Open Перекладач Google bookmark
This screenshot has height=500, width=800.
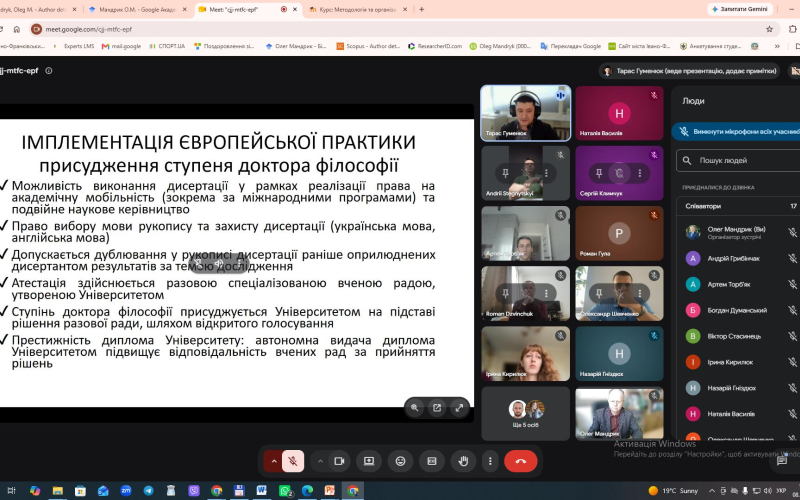tap(571, 46)
